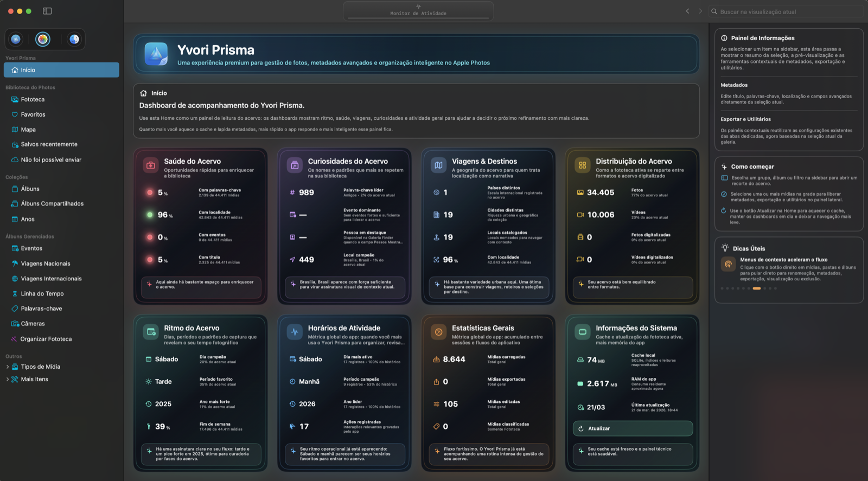Image resolution: width=868 pixels, height=481 pixels.
Task: Open the Eventos managed album
Action: pyautogui.click(x=61, y=248)
